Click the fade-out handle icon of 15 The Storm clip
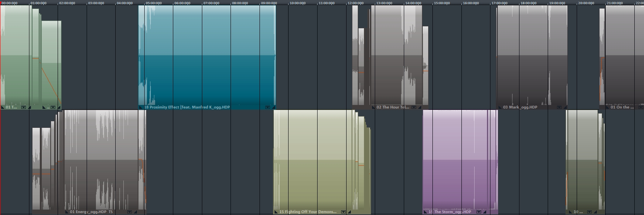Viewport: 644px width, 215px height. pos(485,212)
